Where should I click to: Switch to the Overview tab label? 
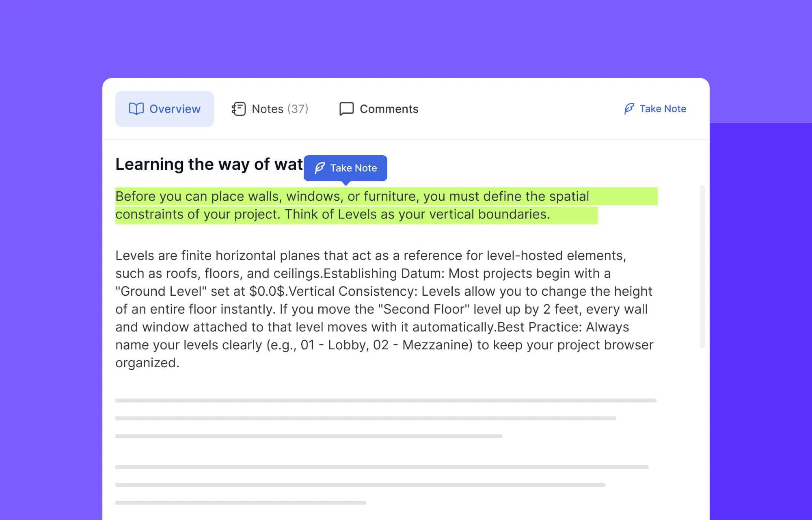pos(175,109)
